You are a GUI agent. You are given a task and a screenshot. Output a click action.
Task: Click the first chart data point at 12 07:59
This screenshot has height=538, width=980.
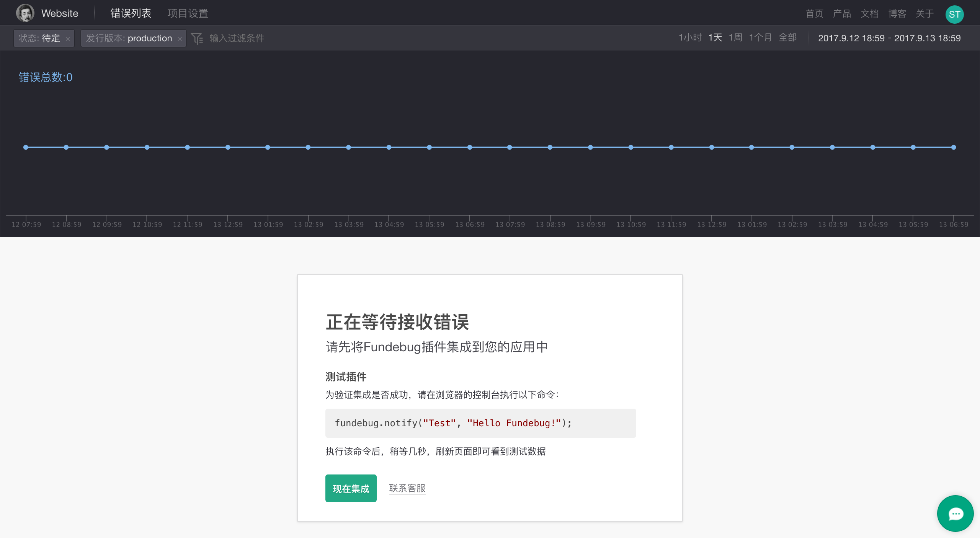point(26,147)
